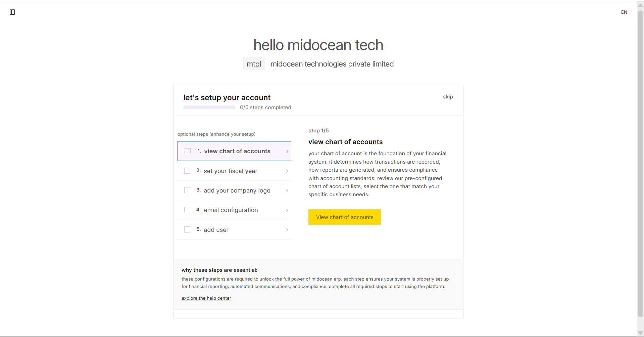Expand the "add user" chevron

pos(287,230)
